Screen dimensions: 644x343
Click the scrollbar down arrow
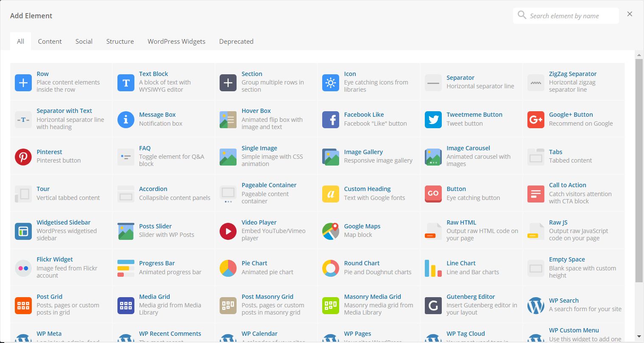point(639,337)
